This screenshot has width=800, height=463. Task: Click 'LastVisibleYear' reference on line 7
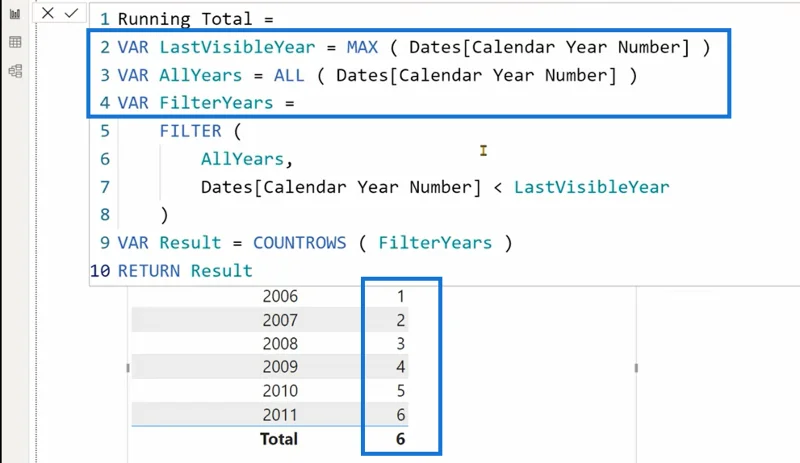(x=591, y=187)
